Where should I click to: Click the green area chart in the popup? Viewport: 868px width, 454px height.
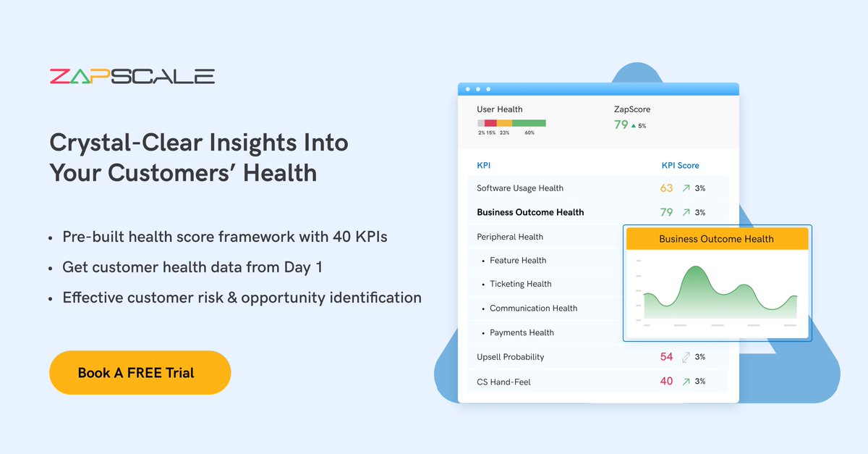[x=720, y=293]
